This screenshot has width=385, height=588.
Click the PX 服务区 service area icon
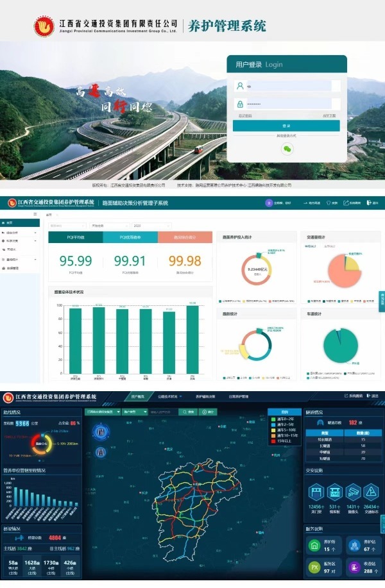tap(314, 567)
